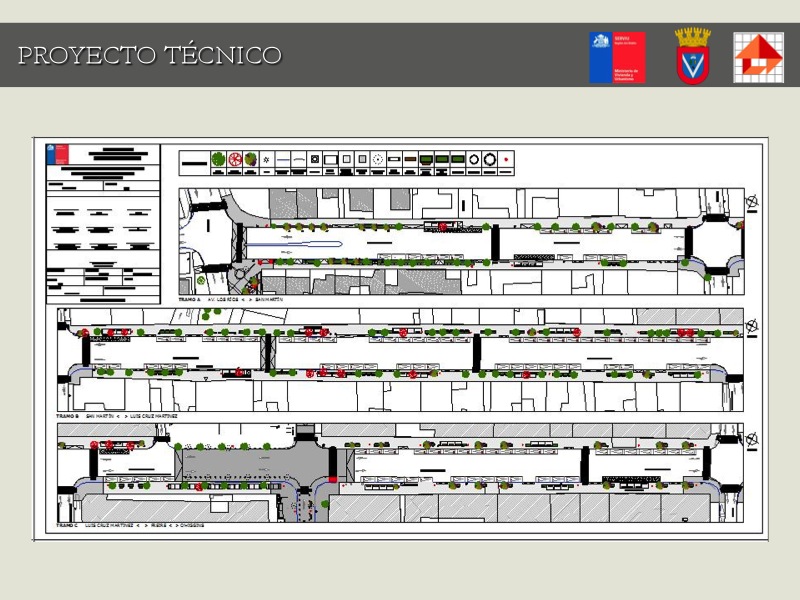Viewport: 800px width, 600px height.
Task: Select the red circular symbol in legend
Action: coord(235,159)
